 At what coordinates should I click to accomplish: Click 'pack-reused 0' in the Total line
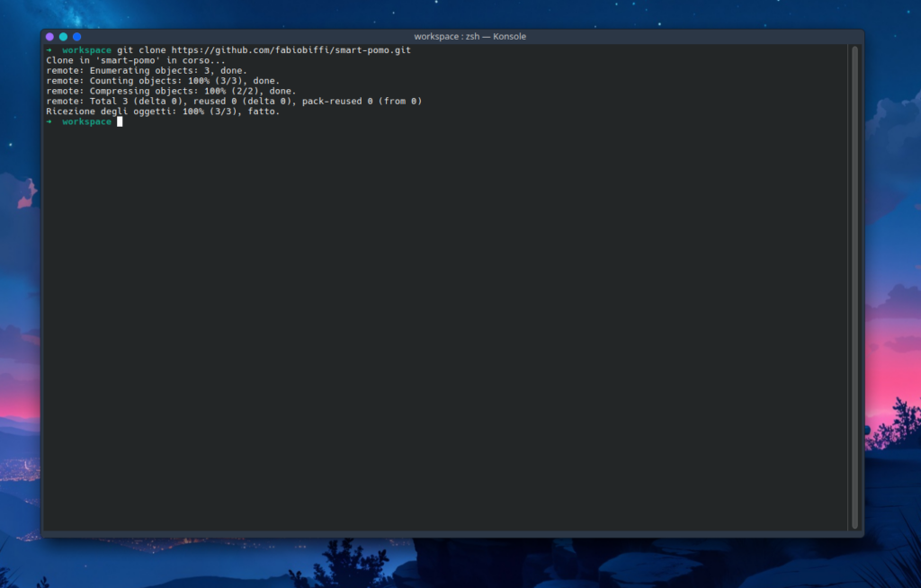(337, 102)
